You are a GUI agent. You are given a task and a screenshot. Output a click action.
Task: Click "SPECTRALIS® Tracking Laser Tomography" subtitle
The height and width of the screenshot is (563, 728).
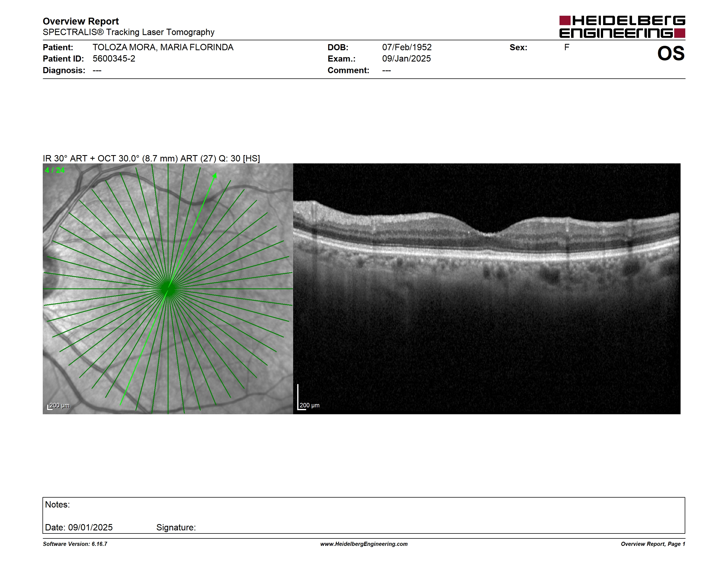pos(128,32)
